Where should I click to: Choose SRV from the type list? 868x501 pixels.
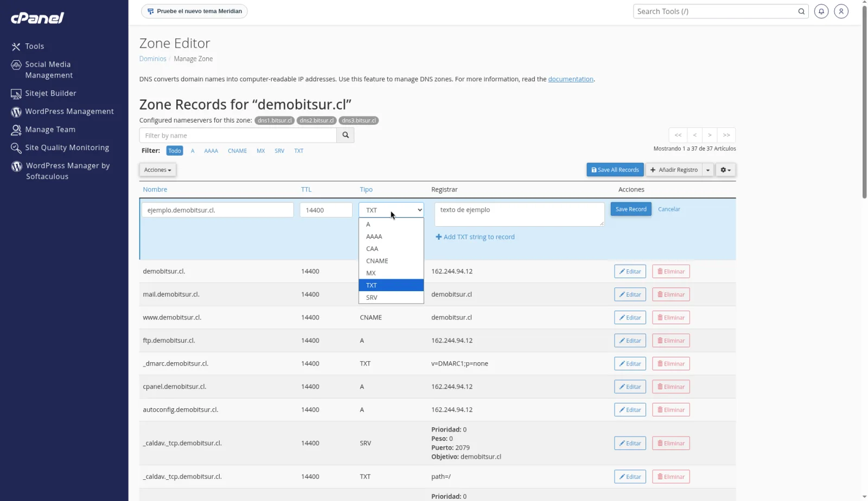pos(391,298)
